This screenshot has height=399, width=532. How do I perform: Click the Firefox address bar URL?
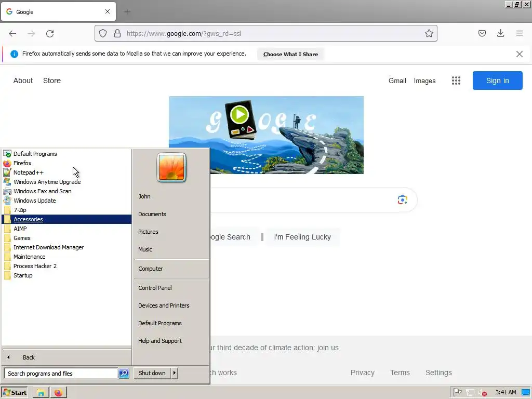click(x=183, y=34)
